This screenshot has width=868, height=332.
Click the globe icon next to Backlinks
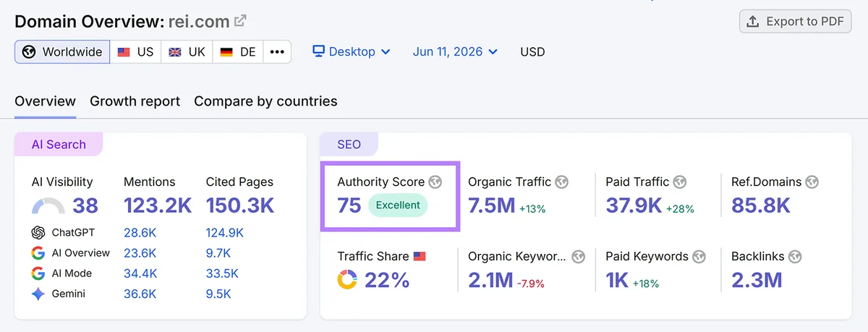pyautogui.click(x=796, y=256)
